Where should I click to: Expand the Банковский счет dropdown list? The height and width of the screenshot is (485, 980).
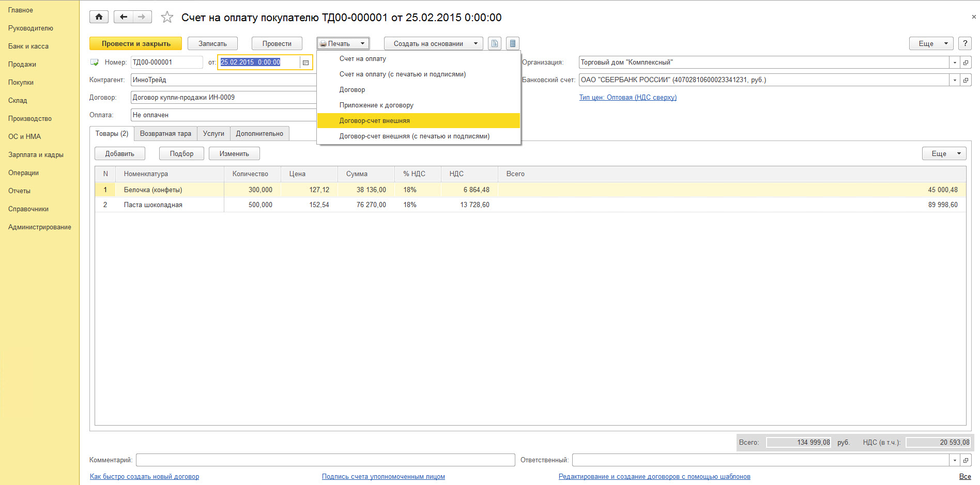tap(955, 80)
